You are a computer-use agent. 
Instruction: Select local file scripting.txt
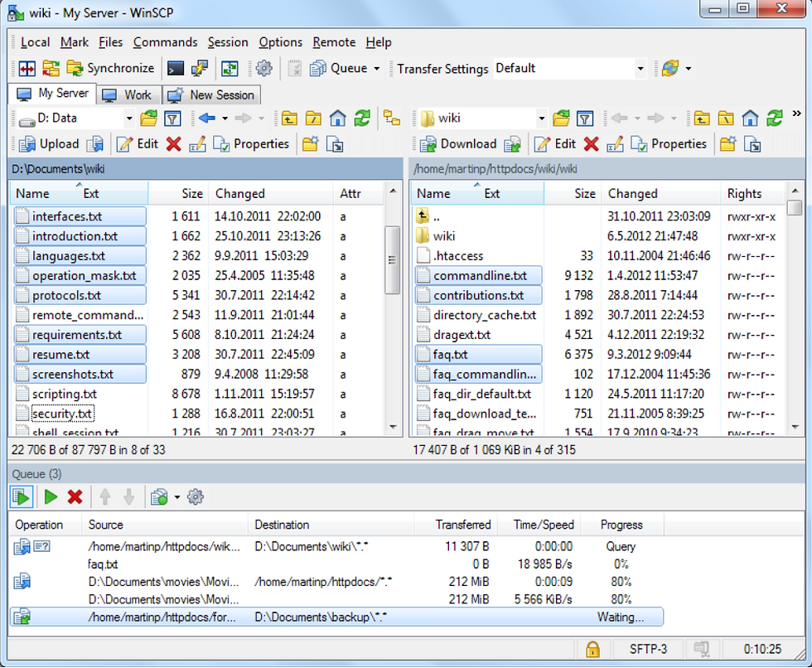point(65,394)
